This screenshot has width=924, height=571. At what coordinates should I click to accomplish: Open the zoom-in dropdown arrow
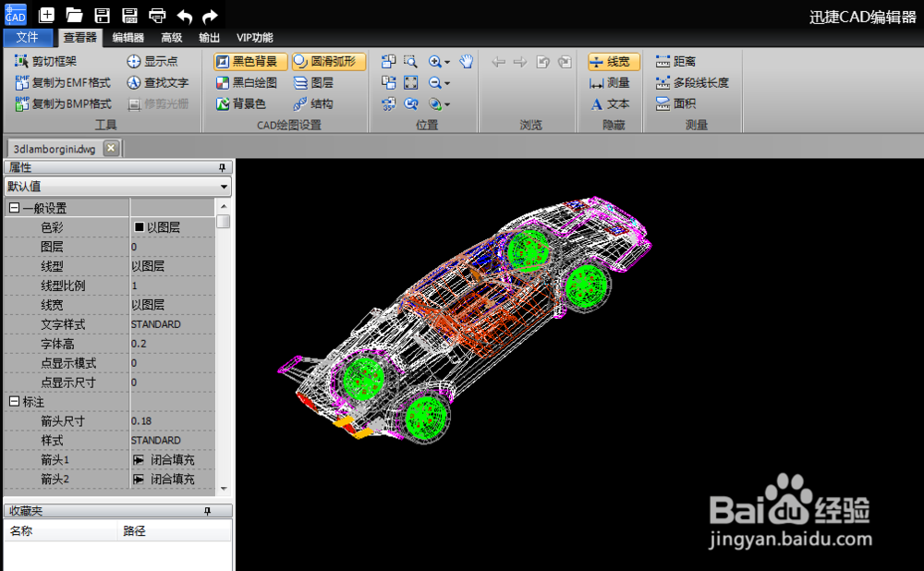446,61
